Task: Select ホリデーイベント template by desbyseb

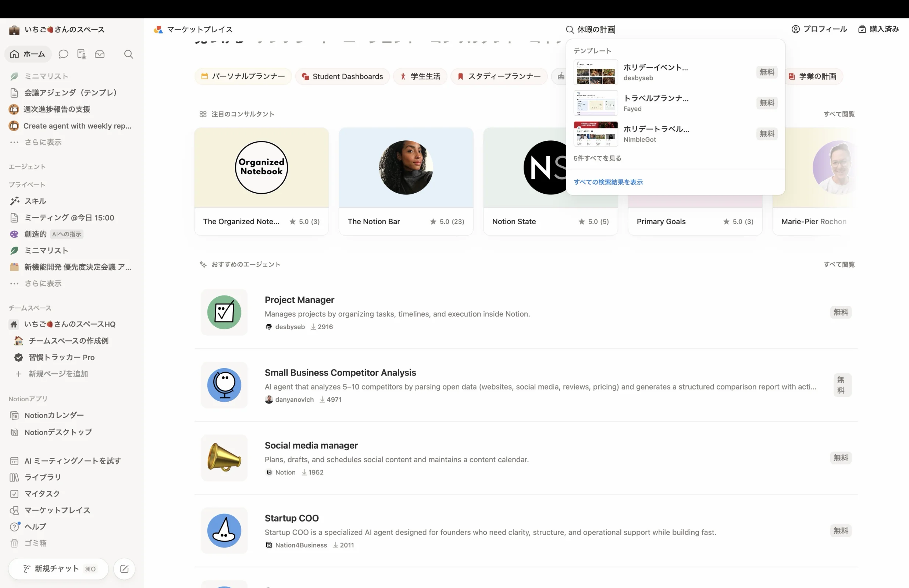Action: 675,72
